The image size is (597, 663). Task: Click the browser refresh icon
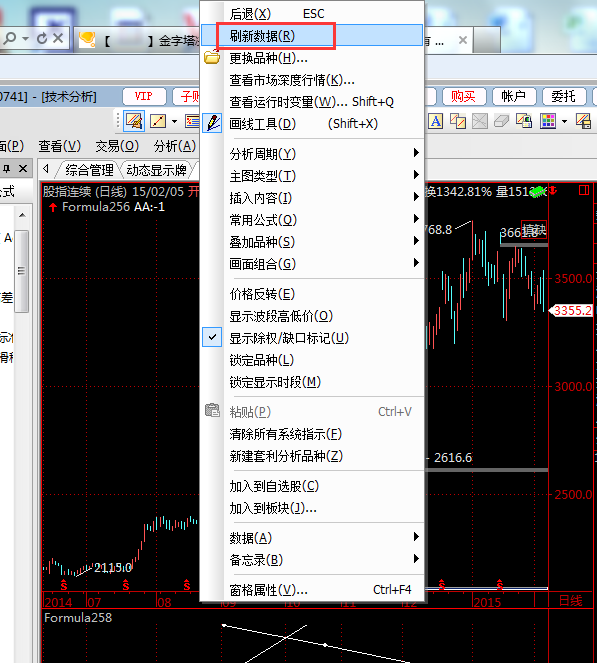42,38
